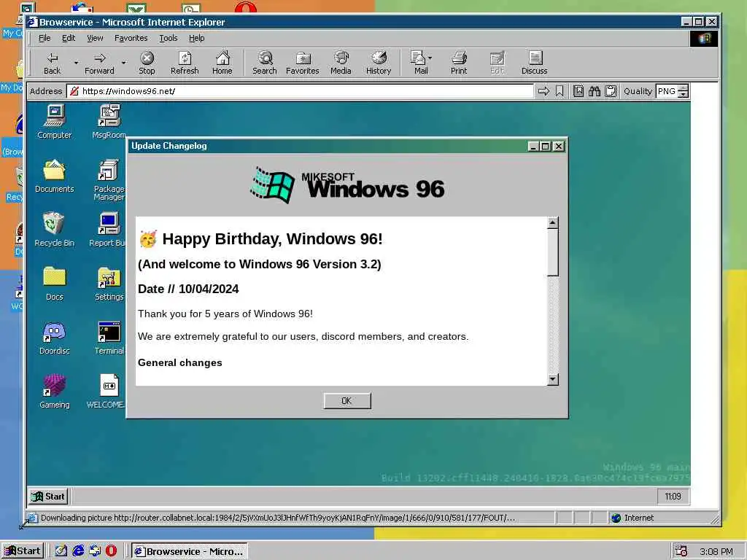
Task: Open the Package Manager desktop icon
Action: point(109,179)
